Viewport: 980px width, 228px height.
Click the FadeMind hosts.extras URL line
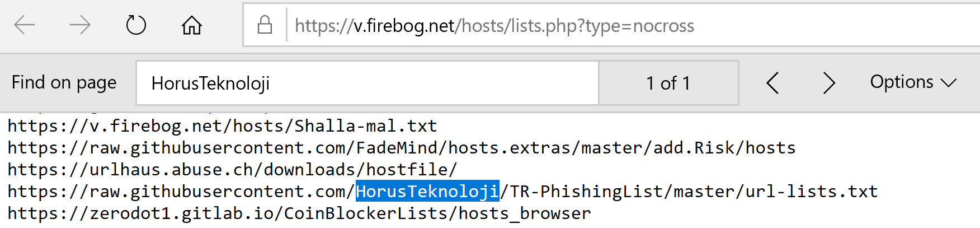coord(402,148)
